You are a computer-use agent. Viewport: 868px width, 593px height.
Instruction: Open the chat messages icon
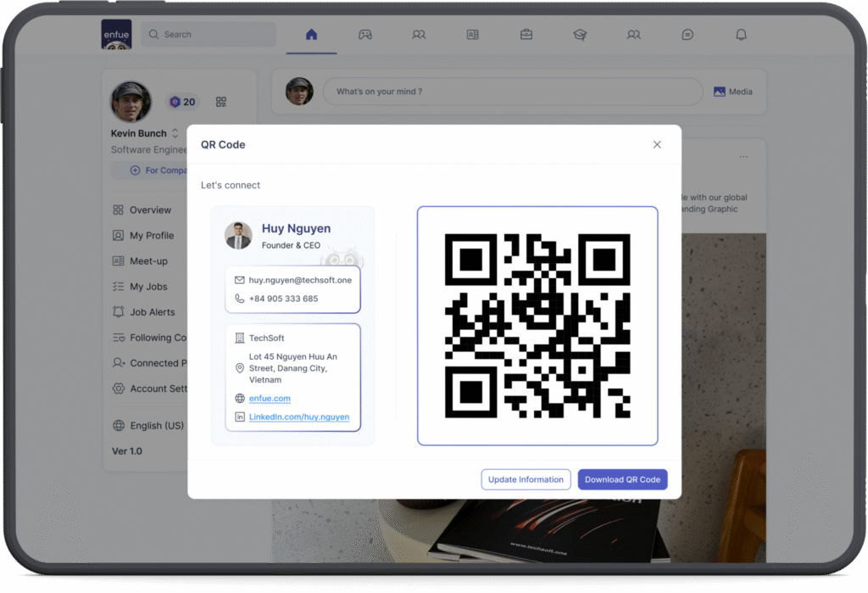coord(687,35)
